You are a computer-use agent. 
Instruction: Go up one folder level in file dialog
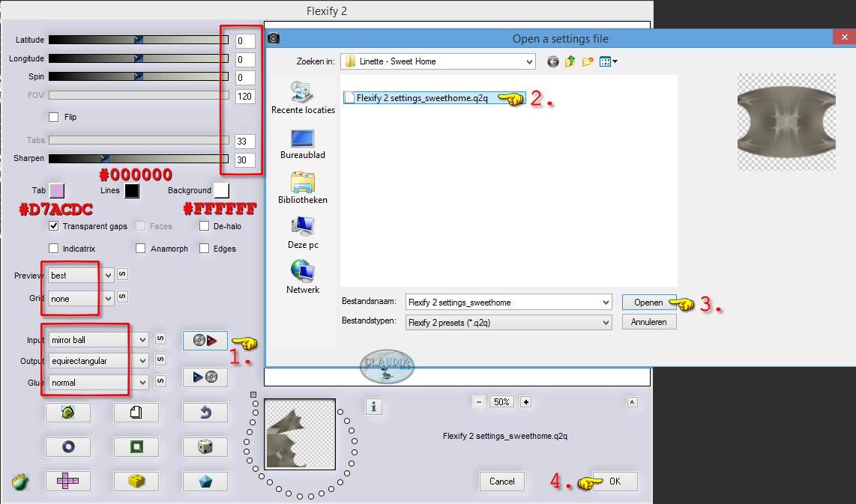[x=570, y=61]
